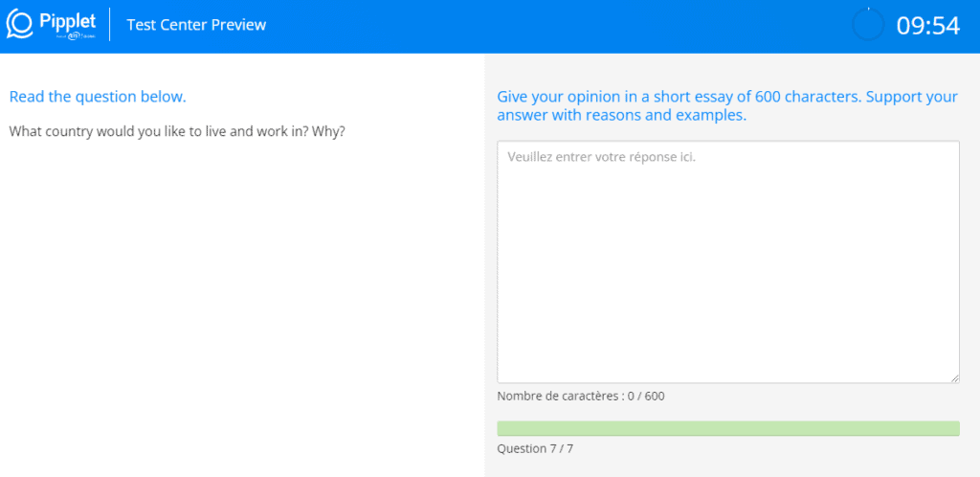Click the 'Nombre de caractères : 0 / 600' counter
The image size is (980, 477).
[581, 396]
